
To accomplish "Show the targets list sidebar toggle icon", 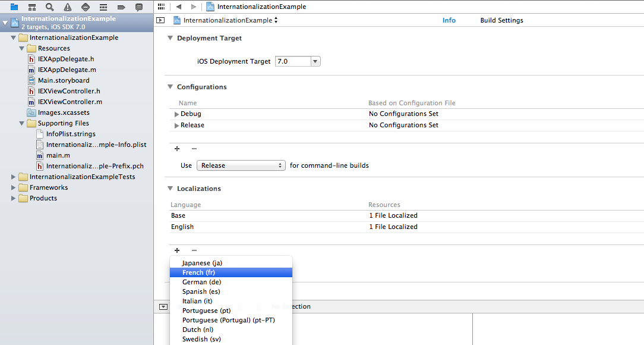I will tap(160, 20).
